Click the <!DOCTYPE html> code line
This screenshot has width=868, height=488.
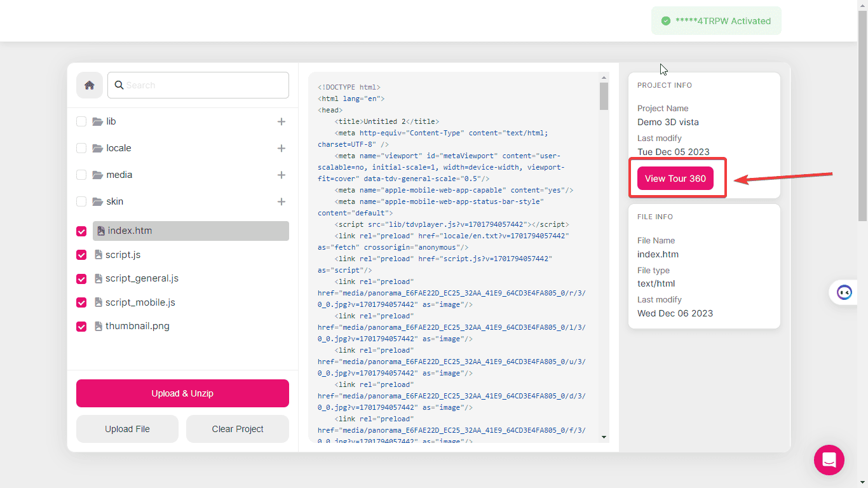(349, 87)
